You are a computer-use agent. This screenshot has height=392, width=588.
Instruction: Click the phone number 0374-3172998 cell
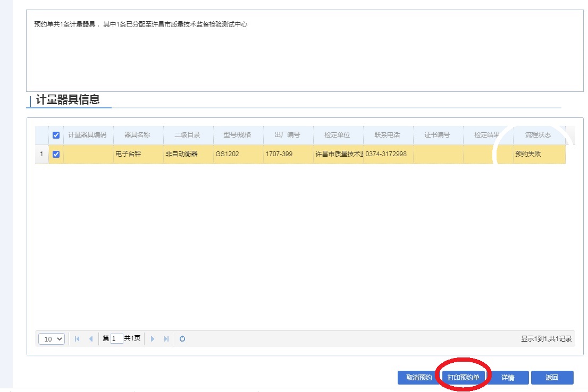click(x=387, y=155)
